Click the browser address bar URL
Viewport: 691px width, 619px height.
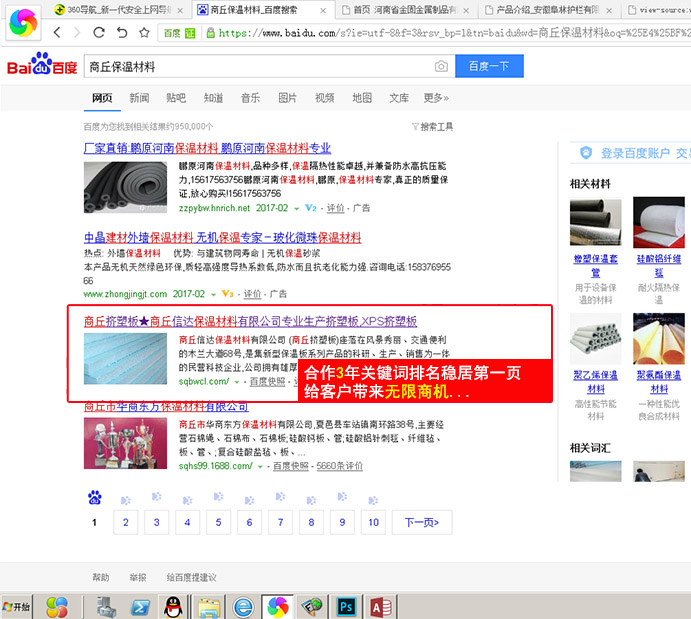453,33
